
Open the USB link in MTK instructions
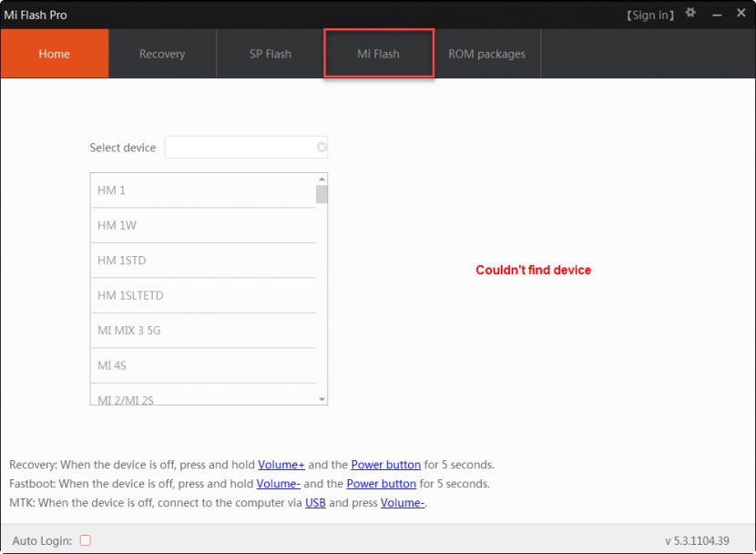(x=315, y=503)
